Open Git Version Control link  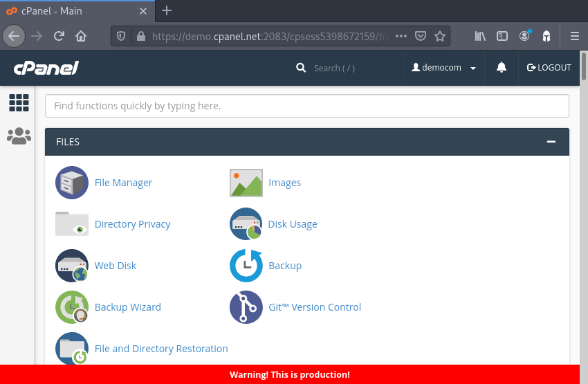(315, 307)
